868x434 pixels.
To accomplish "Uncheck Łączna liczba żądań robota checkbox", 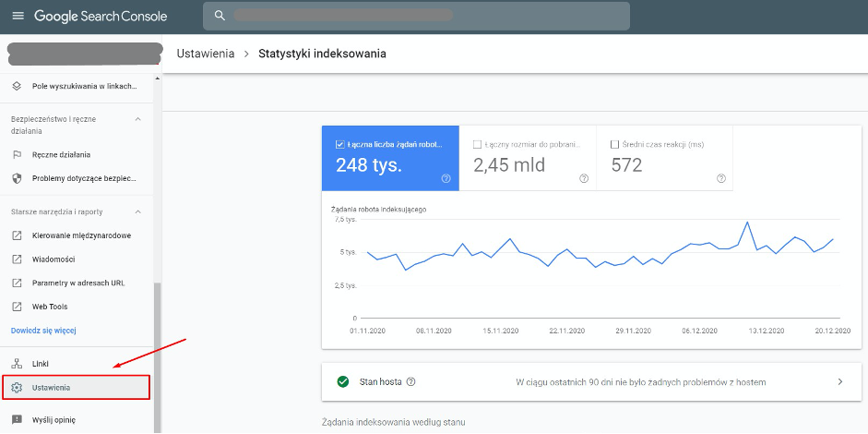I will click(340, 144).
